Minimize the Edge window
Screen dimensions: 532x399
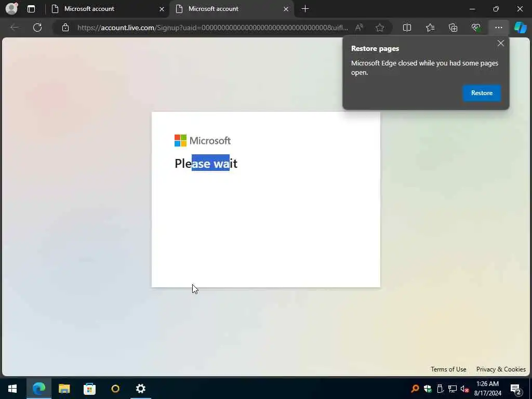point(472,9)
